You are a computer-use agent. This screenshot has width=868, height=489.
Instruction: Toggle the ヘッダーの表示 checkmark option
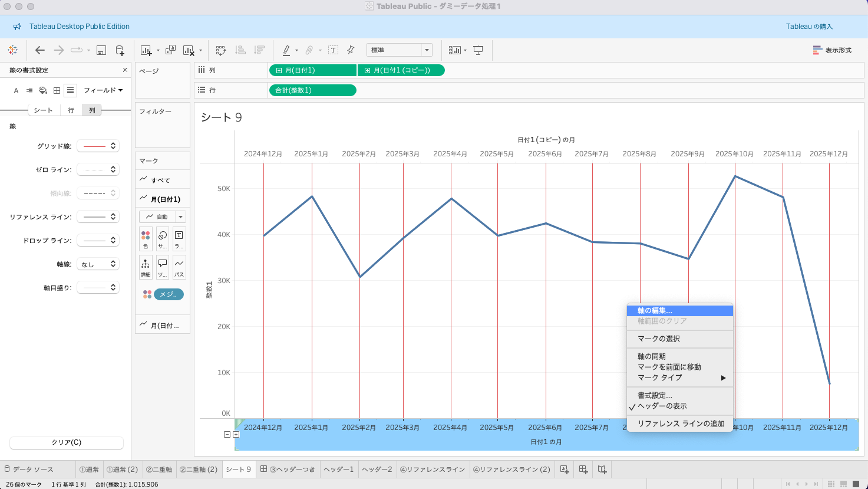click(x=662, y=406)
